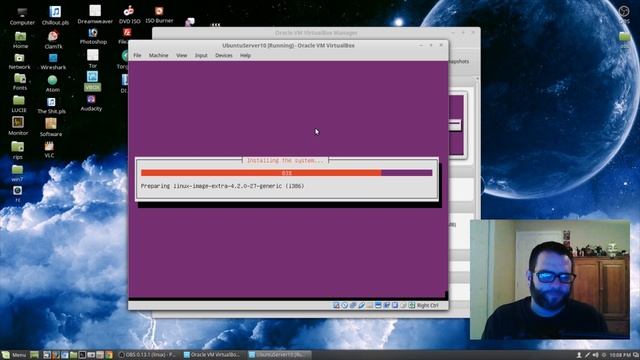Screen dimensions: 640x360
Task: Click the video capture status icon
Action: (386, 305)
